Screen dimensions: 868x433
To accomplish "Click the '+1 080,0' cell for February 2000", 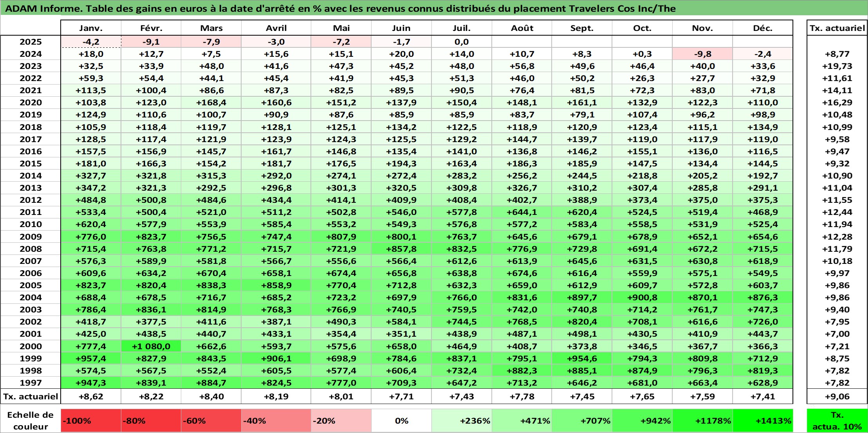I will [x=151, y=346].
